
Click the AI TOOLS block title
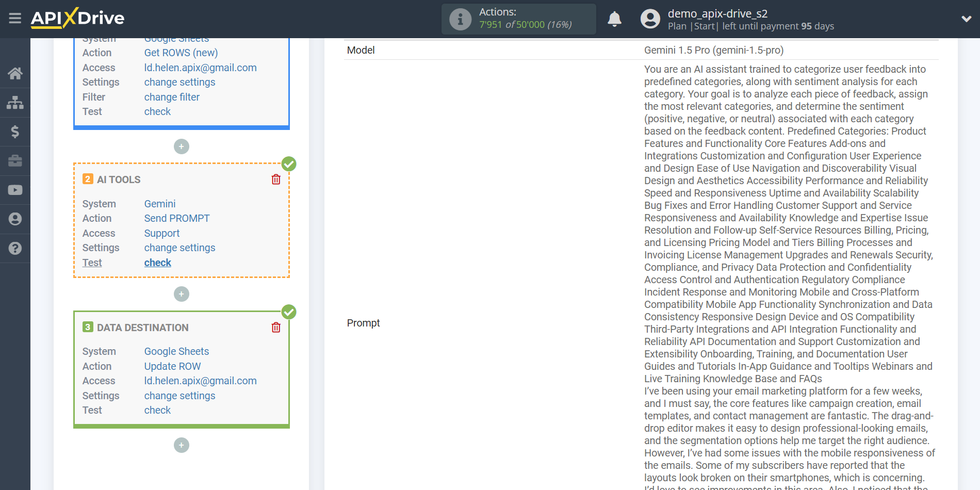pos(119,179)
